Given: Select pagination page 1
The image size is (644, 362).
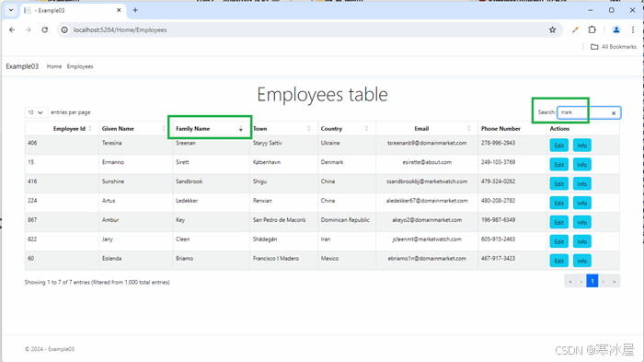Looking at the screenshot, I should coord(592,281).
